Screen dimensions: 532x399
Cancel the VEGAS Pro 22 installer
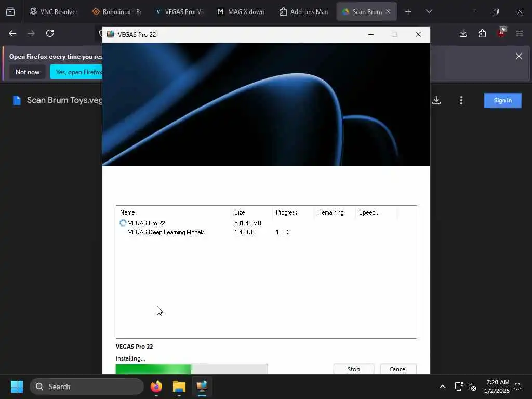point(398,369)
